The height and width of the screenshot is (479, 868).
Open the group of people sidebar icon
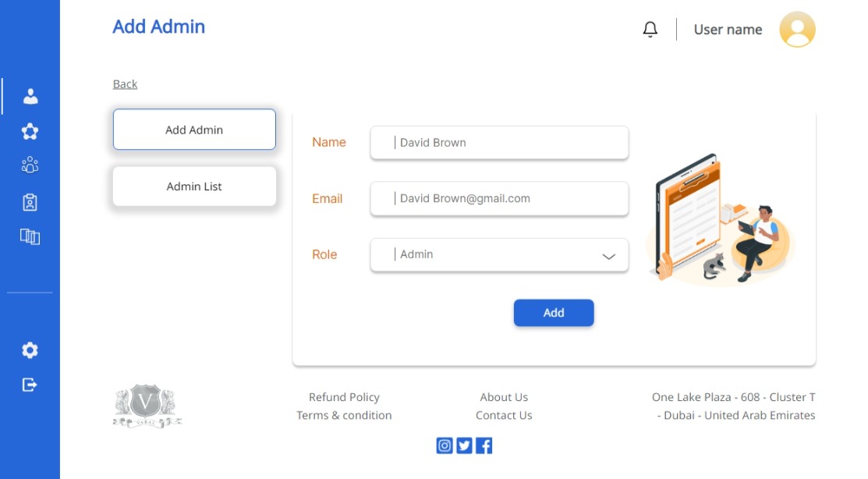[30, 165]
